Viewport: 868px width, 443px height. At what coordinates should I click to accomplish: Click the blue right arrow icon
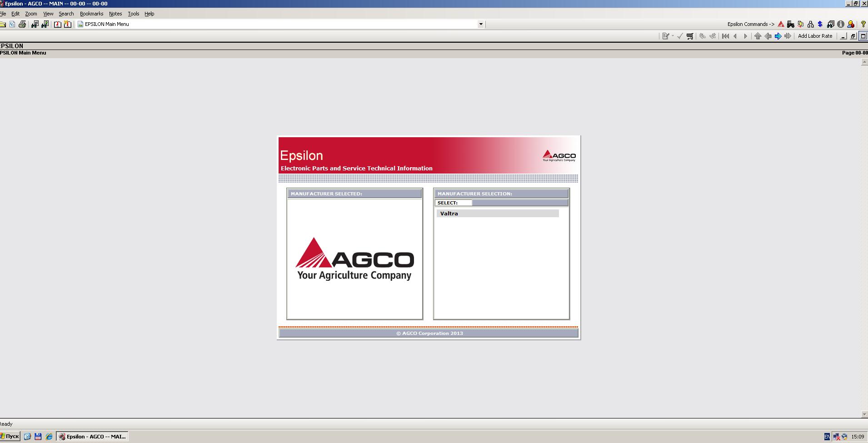coord(778,36)
